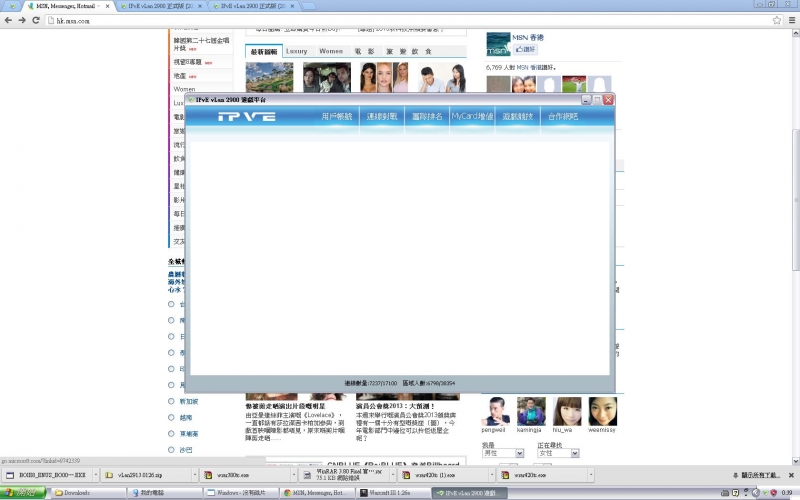Select the 越南 radio option

pos(171,417)
